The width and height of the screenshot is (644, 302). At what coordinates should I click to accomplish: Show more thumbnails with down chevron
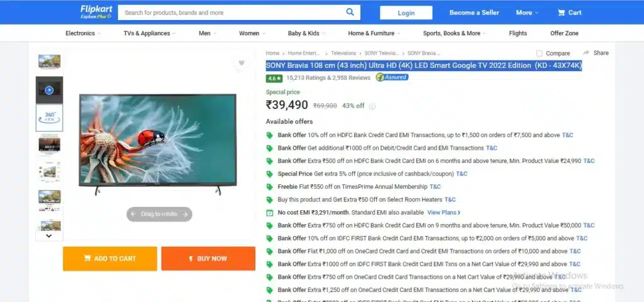click(49, 236)
